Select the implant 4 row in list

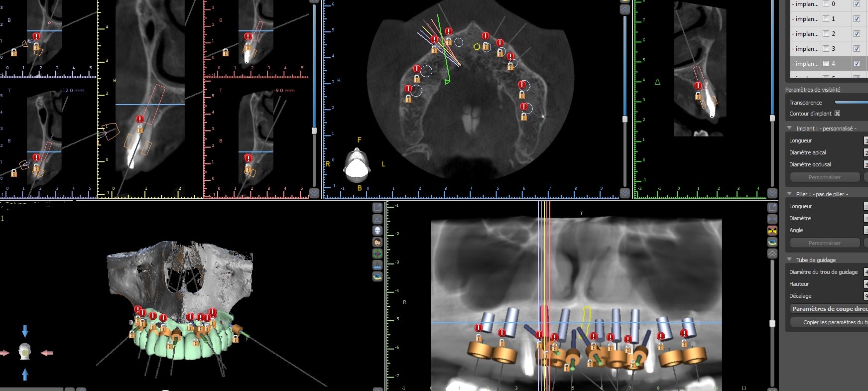click(805, 64)
